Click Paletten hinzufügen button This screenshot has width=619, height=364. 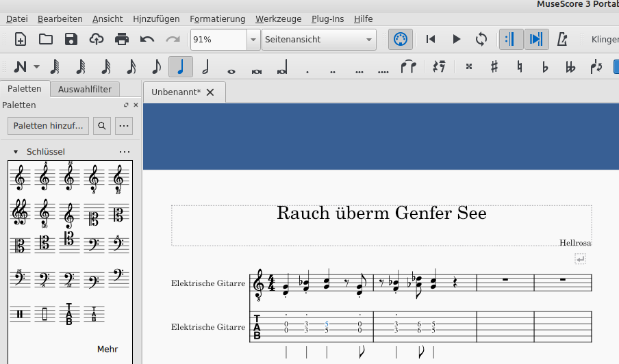tap(48, 126)
